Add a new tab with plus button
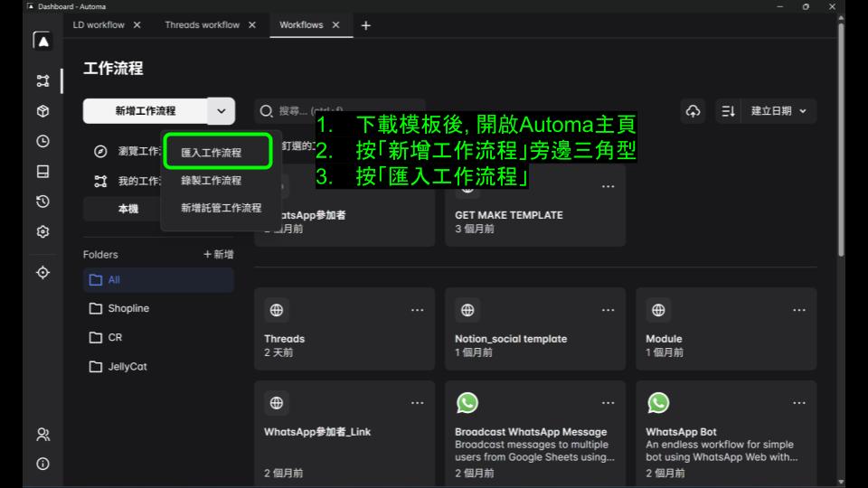868x488 pixels. [366, 25]
